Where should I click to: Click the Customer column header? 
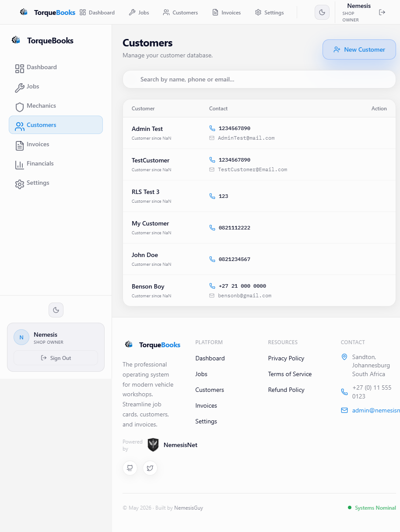coord(143,109)
